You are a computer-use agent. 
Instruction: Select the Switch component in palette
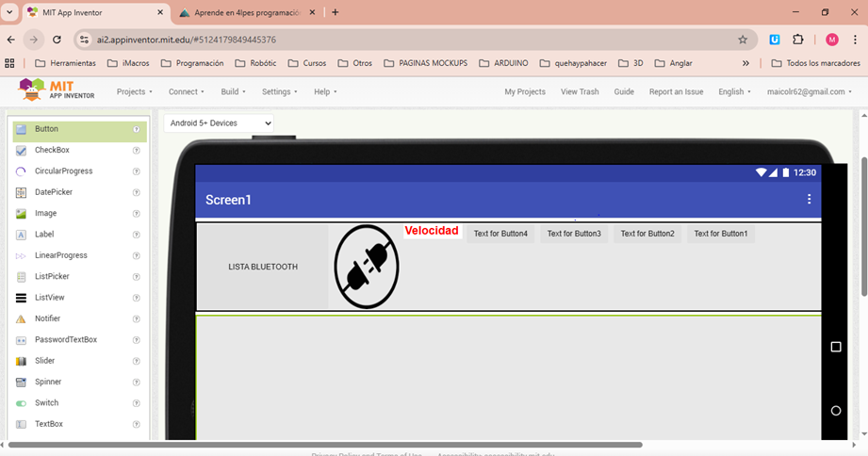[x=46, y=403]
